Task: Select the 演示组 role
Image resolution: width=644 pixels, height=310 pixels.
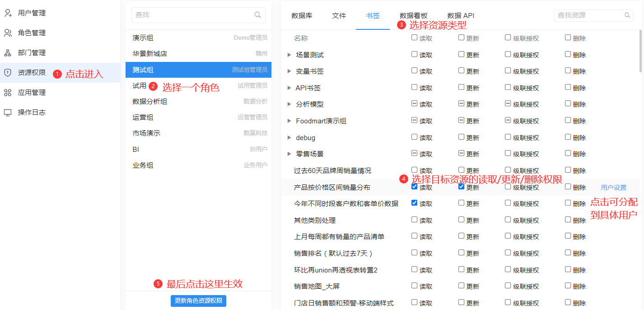Action: click(198, 38)
